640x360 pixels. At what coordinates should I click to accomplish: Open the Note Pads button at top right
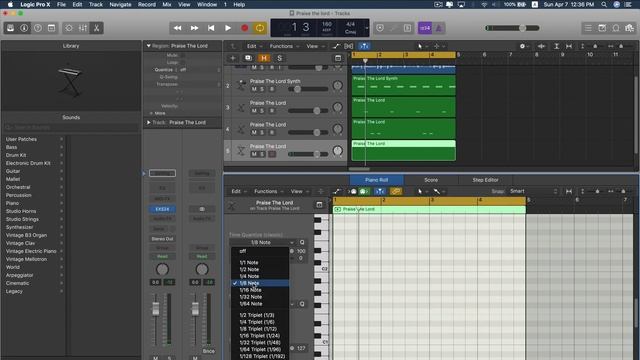coord(602,28)
